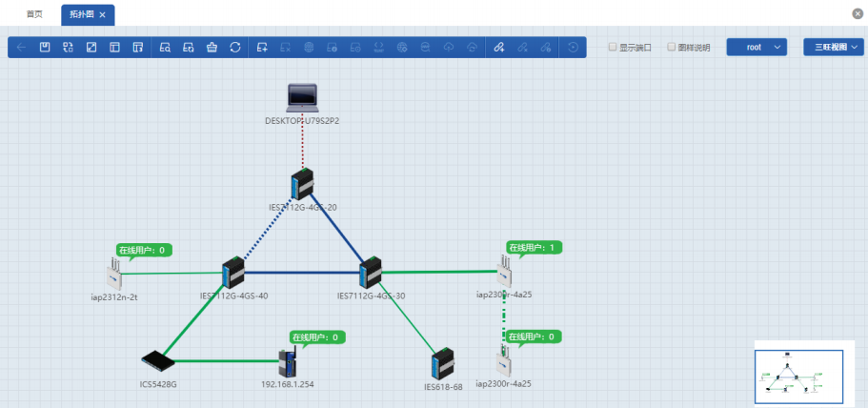This screenshot has width=868, height=408.
Task: Select the DESKTOP-U79S2P2 laptop node
Action: 302,97
